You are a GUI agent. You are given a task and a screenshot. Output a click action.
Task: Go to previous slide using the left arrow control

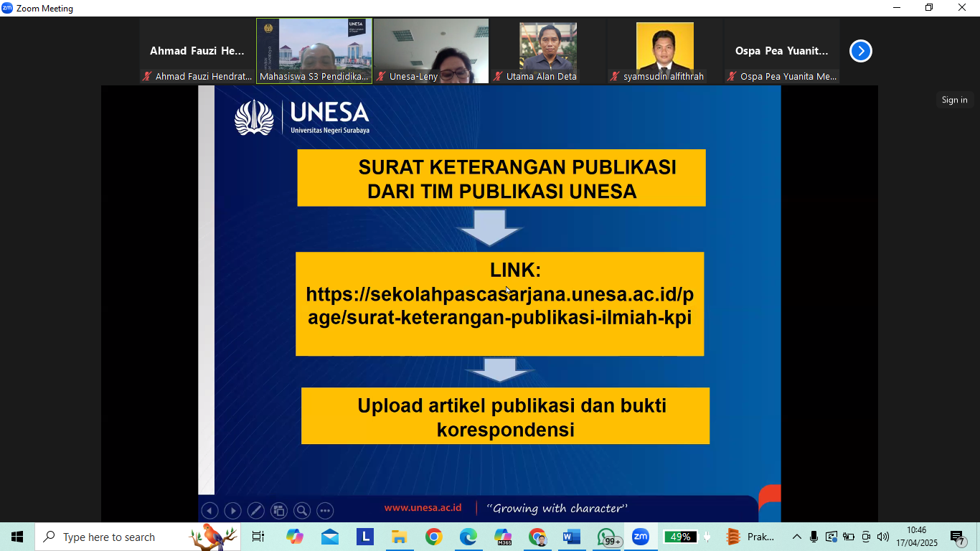coord(209,511)
